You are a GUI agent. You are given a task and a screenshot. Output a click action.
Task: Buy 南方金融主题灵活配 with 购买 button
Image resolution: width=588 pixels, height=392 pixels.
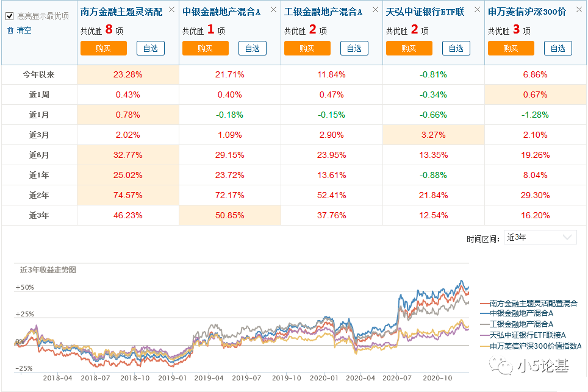pyautogui.click(x=103, y=49)
